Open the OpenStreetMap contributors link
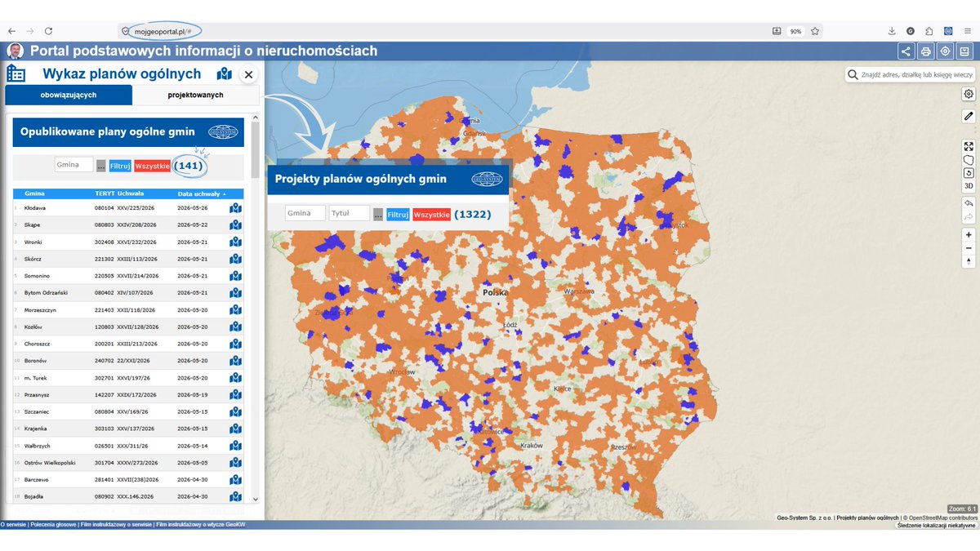 (x=943, y=518)
